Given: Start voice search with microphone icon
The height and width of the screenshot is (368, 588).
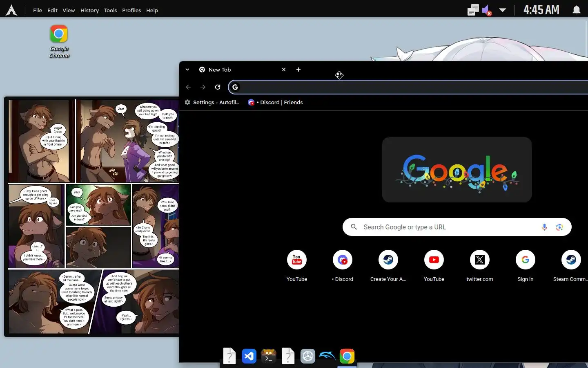Looking at the screenshot, I should pos(544,227).
